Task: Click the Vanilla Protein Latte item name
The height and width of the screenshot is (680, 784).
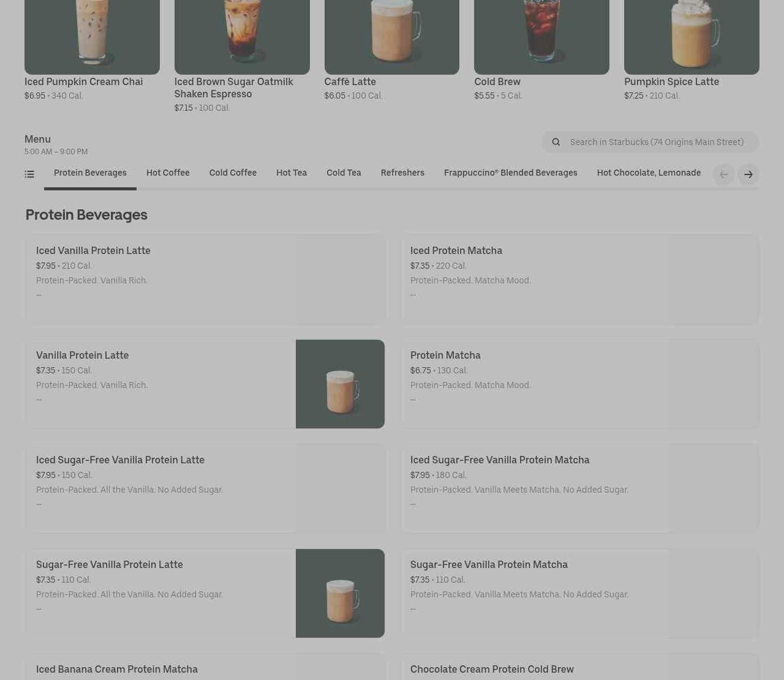Action: [x=82, y=356]
